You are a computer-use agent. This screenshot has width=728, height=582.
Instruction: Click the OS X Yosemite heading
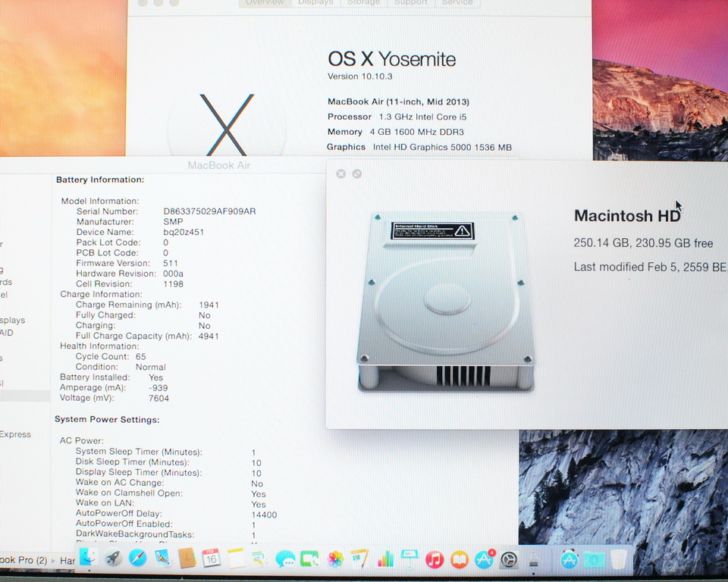[x=392, y=59]
